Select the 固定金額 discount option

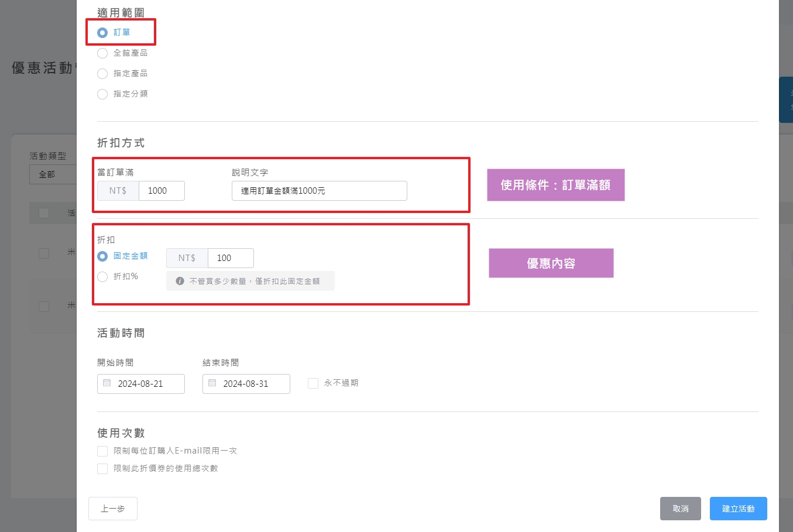click(x=102, y=256)
